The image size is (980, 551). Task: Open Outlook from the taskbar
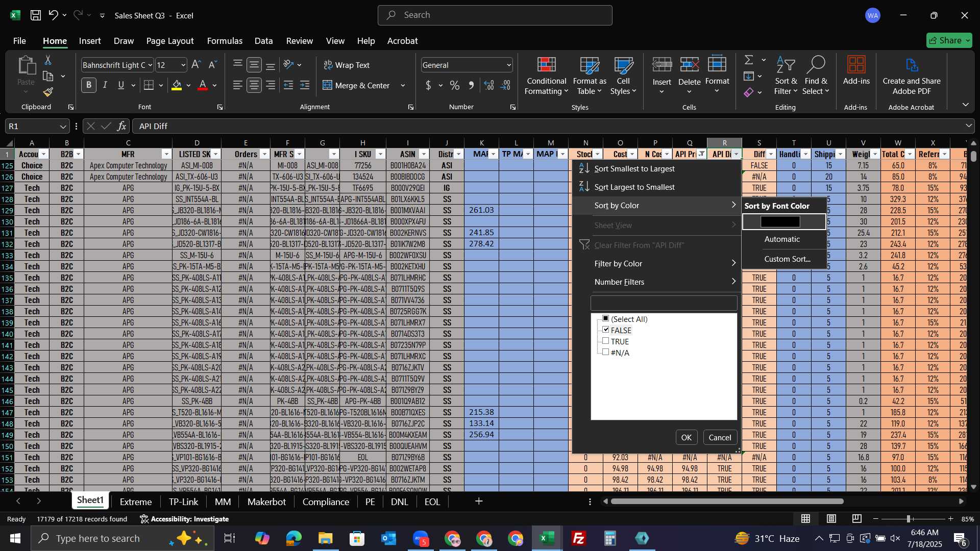(x=389, y=538)
